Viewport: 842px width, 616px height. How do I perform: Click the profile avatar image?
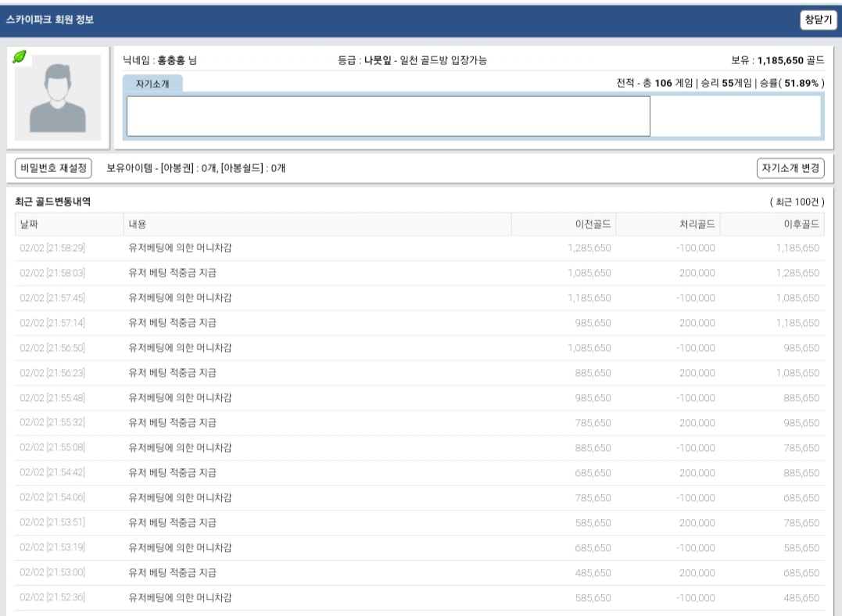58,97
